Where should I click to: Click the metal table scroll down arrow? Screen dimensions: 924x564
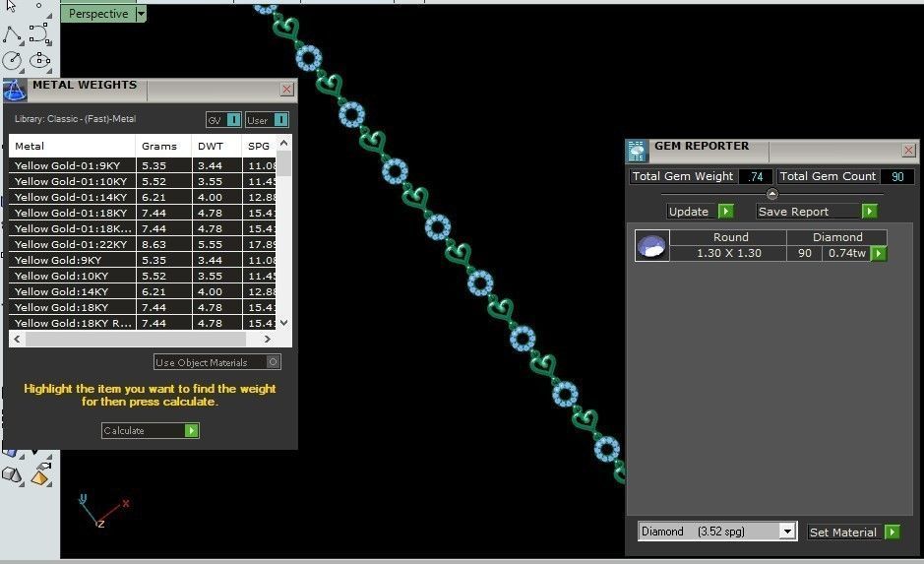[x=284, y=323]
